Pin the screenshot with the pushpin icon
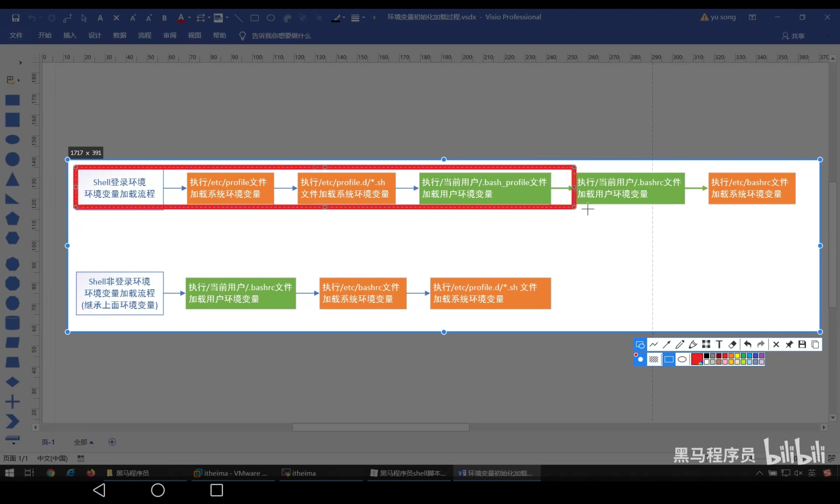Viewport: 840px width, 504px height. click(789, 344)
